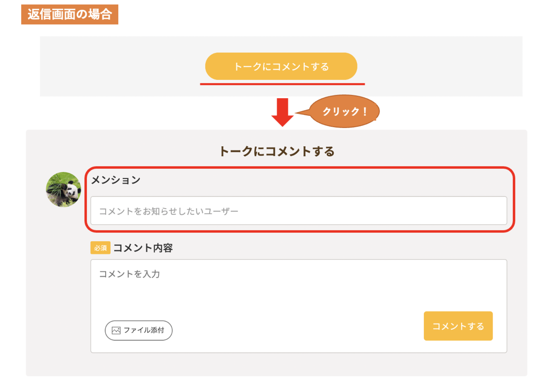Click the コメント内容 field label

coord(143,248)
